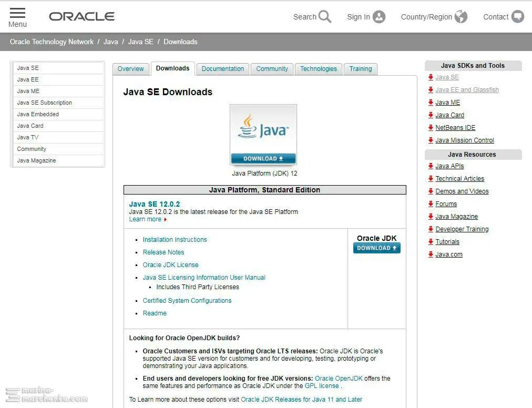Click the red arrow icon beside Java.com

click(431, 254)
